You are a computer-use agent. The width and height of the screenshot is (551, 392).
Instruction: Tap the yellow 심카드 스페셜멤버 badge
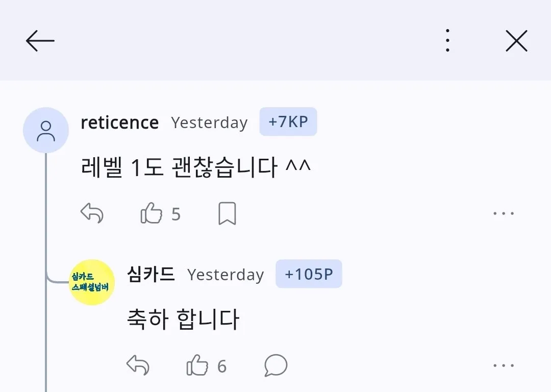pyautogui.click(x=91, y=281)
